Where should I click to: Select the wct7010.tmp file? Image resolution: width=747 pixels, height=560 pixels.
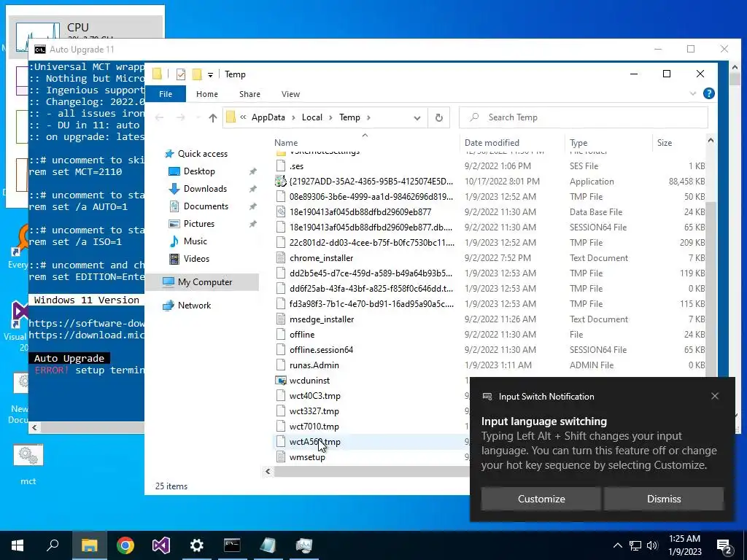pyautogui.click(x=314, y=426)
